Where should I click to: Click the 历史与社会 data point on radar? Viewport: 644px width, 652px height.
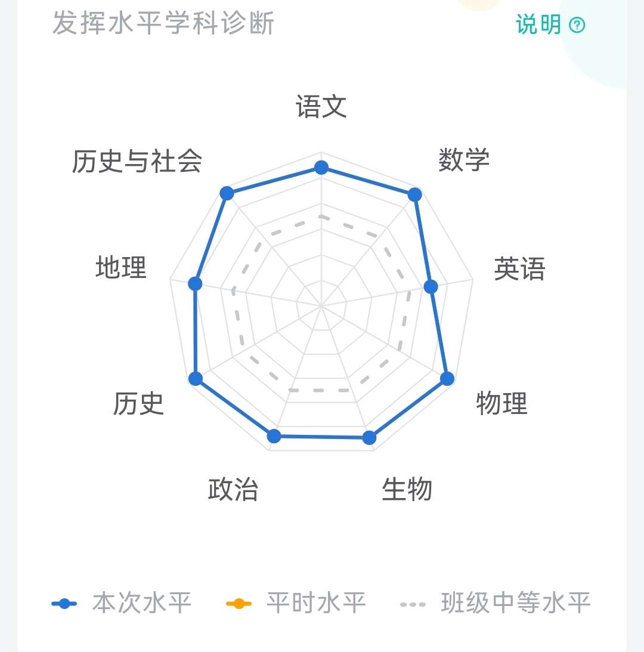(227, 193)
